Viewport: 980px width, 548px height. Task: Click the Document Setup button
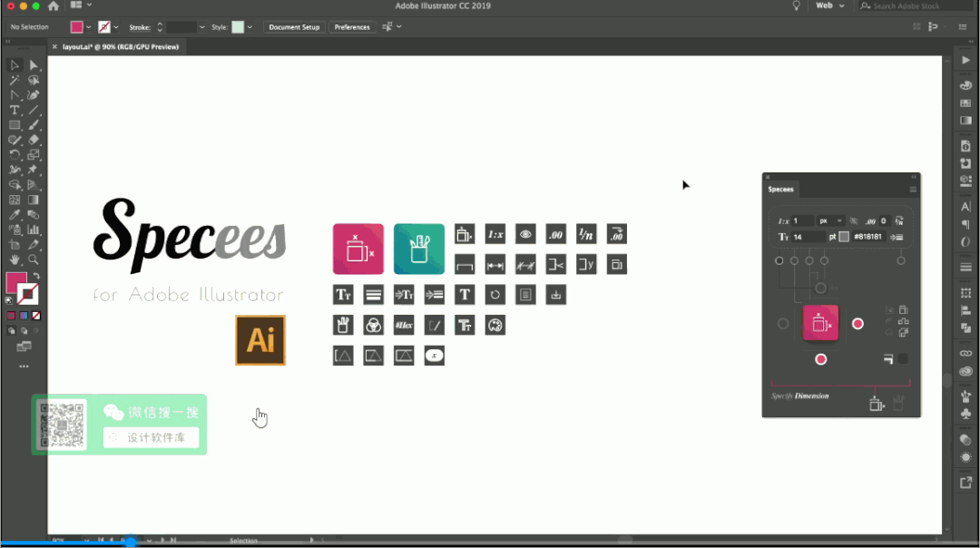tap(294, 27)
